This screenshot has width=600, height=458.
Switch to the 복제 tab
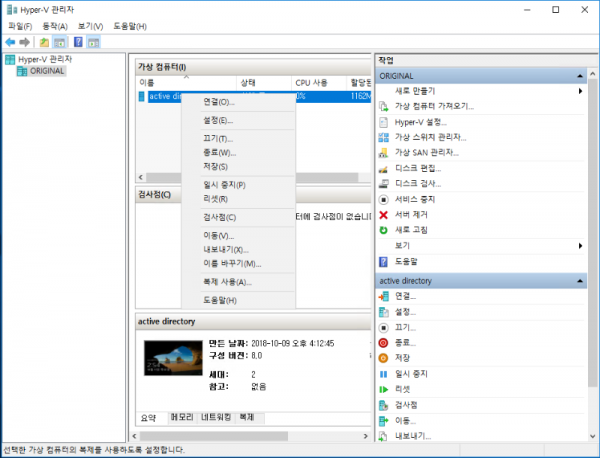pos(247,417)
